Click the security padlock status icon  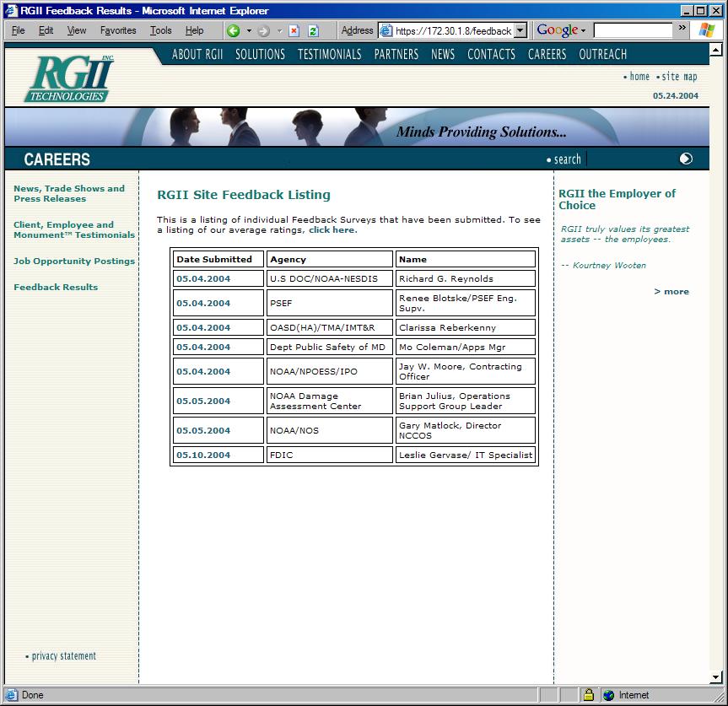click(589, 695)
